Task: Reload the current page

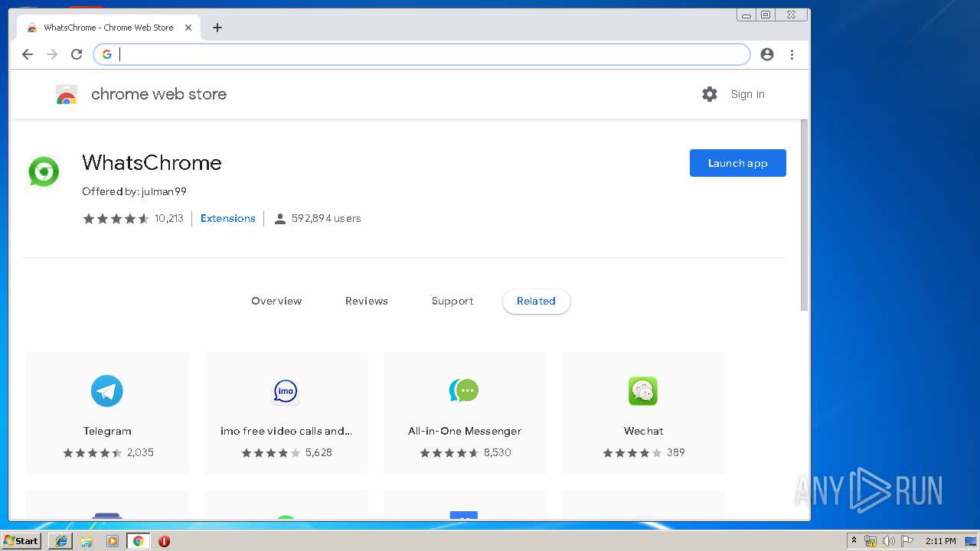Action: (77, 54)
